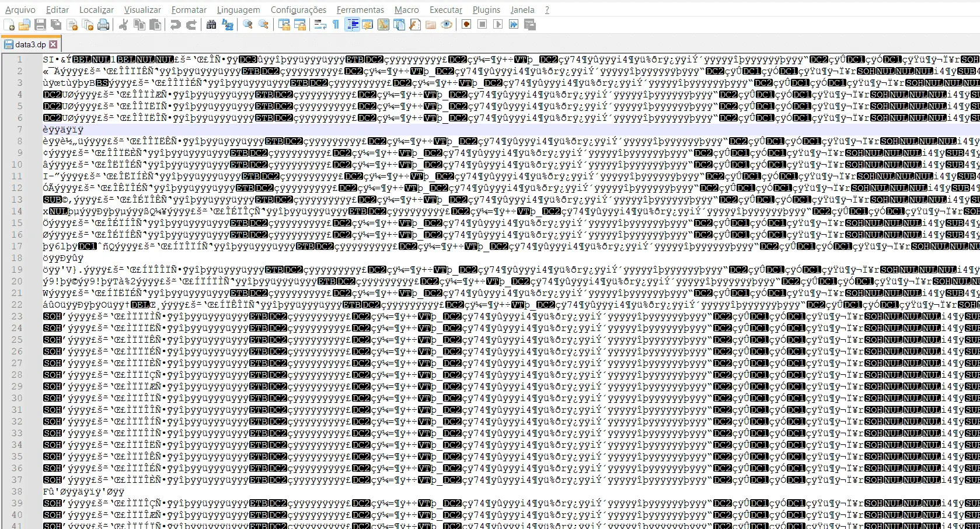Play back the recorded macro
This screenshot has height=529, width=980.
(x=498, y=25)
